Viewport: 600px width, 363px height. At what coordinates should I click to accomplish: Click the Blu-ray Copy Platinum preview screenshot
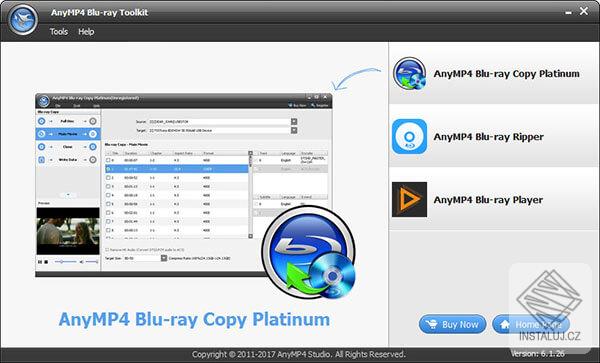[184, 185]
